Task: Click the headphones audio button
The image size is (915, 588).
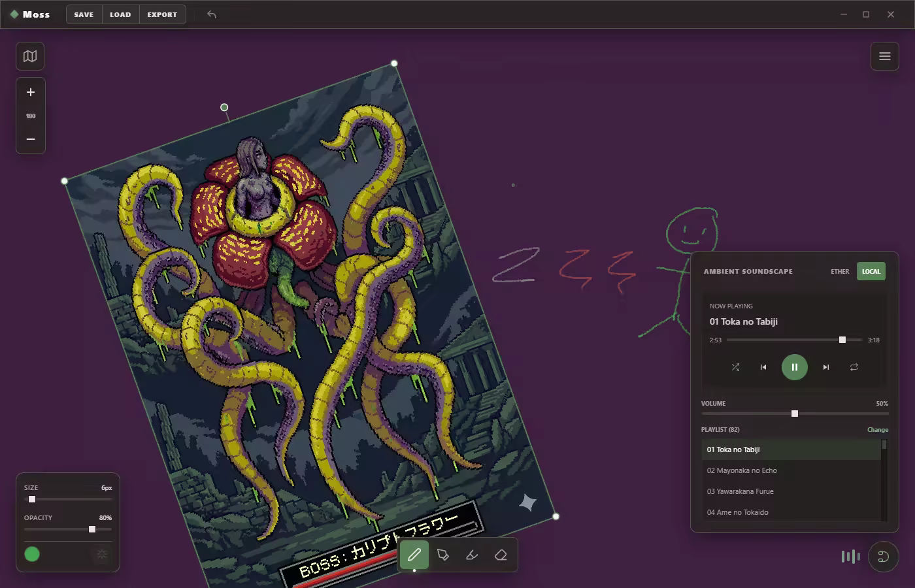Action: pos(884,556)
